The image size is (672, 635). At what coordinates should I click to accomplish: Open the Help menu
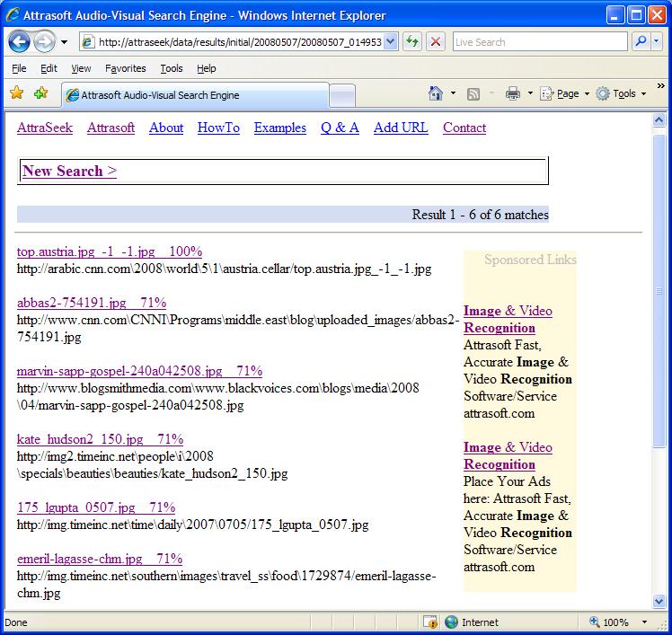pyautogui.click(x=206, y=68)
